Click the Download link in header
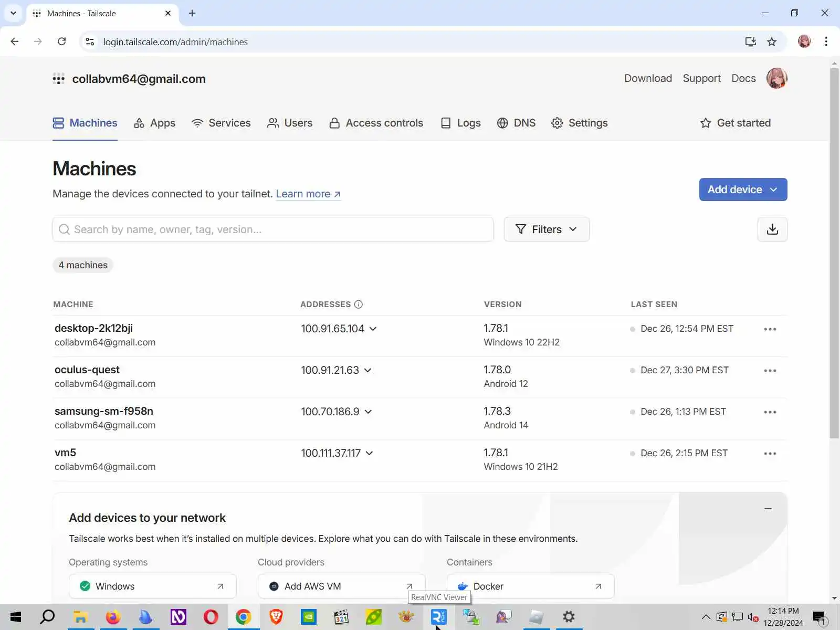The image size is (840, 630). 648,78
